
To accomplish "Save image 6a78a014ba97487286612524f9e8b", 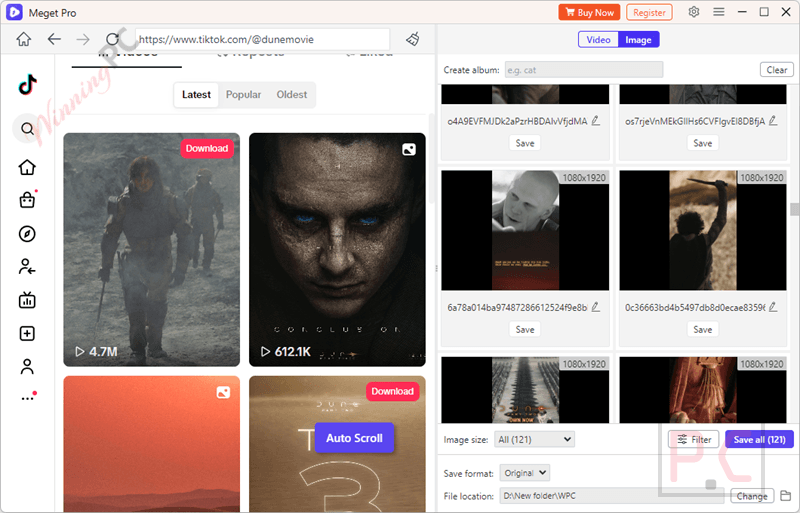I will [525, 330].
